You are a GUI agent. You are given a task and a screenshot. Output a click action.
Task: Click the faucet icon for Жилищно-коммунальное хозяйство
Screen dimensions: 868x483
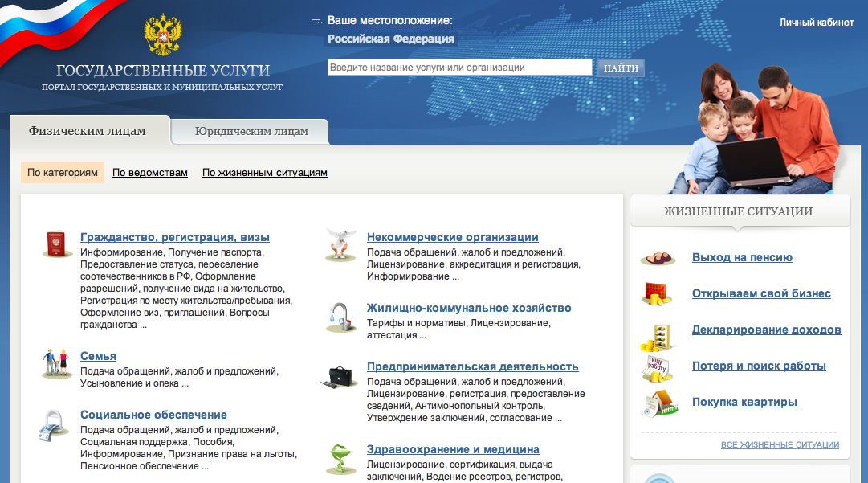340,317
